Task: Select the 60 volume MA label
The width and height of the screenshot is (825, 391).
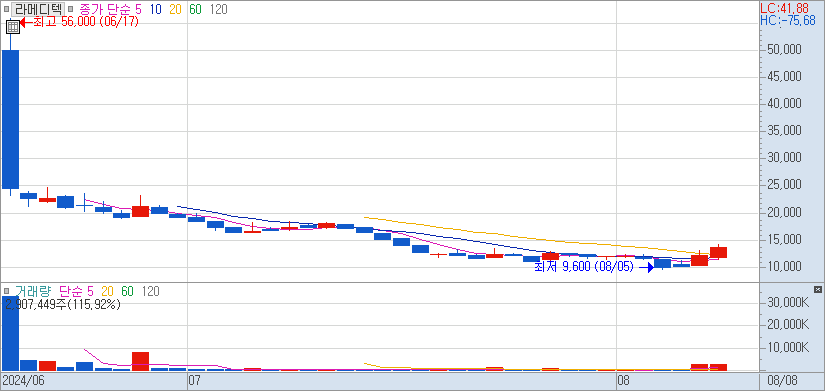Action: coord(127,291)
